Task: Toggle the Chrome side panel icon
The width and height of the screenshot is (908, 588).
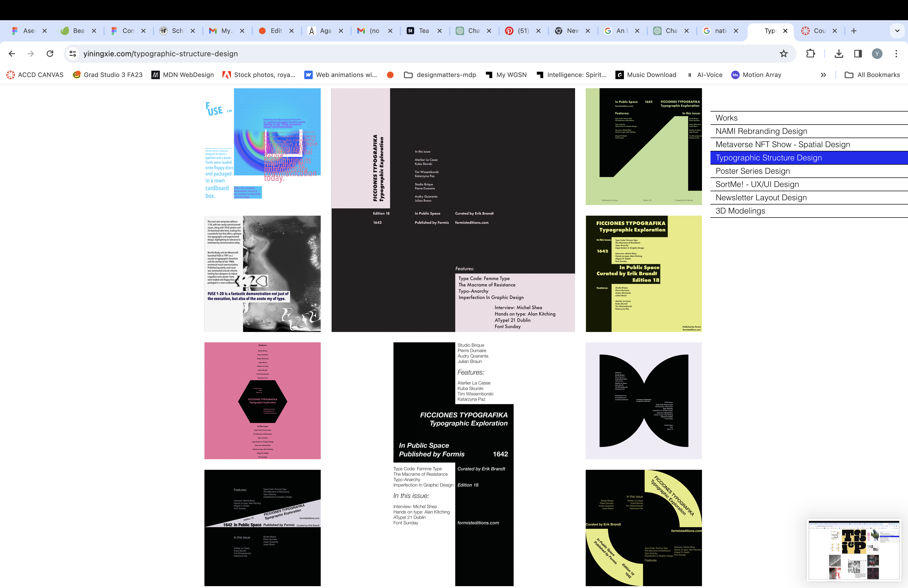Action: click(858, 54)
